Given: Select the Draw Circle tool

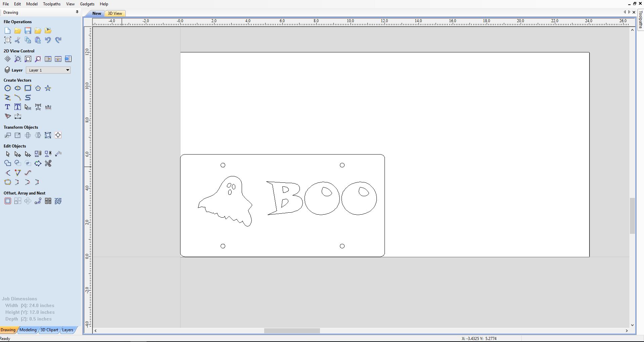Looking at the screenshot, I should (x=7, y=88).
